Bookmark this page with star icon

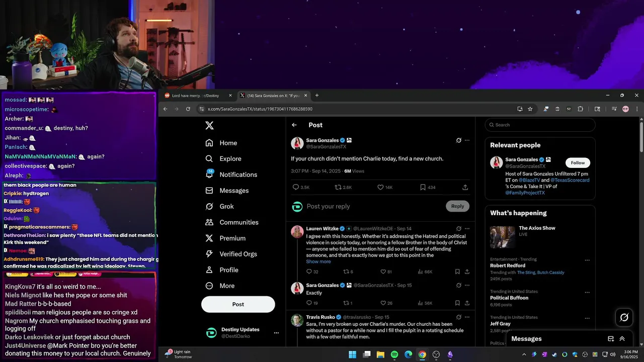(x=530, y=109)
